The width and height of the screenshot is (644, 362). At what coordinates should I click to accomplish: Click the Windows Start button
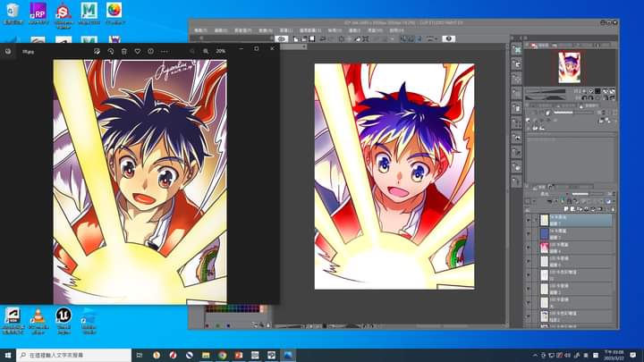tap(8, 355)
